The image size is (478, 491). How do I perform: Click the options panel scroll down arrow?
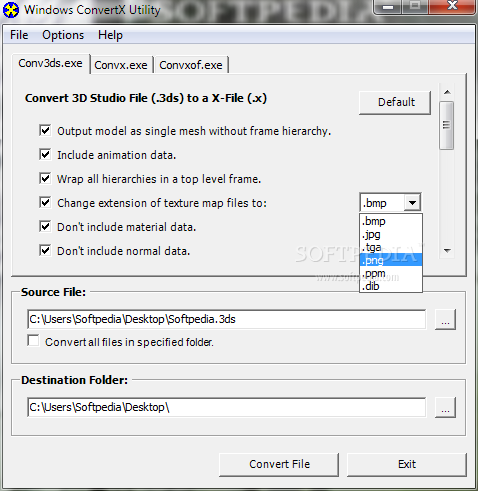click(x=447, y=250)
